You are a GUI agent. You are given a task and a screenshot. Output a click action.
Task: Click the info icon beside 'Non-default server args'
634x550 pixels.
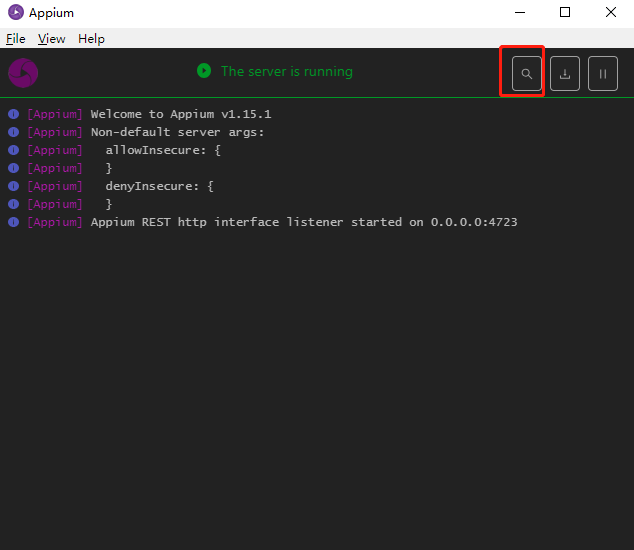click(x=13, y=132)
